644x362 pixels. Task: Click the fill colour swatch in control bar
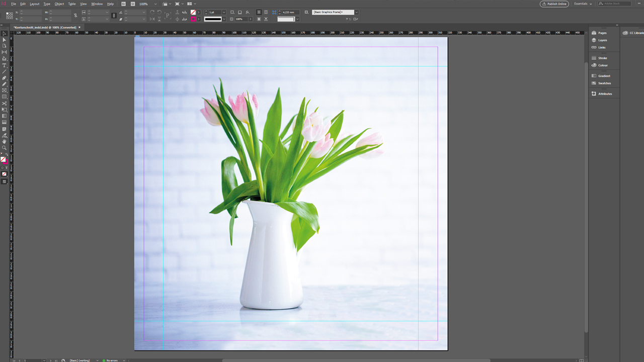pyautogui.click(x=193, y=12)
